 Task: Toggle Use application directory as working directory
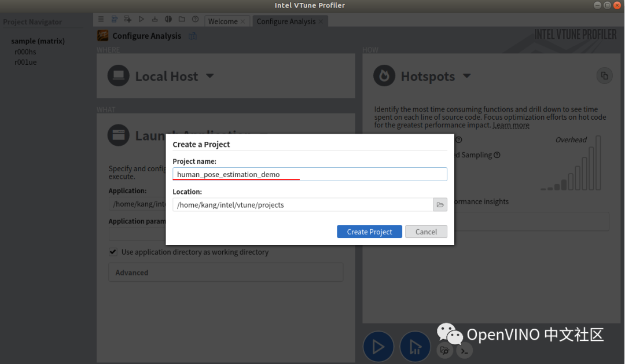[x=113, y=252]
